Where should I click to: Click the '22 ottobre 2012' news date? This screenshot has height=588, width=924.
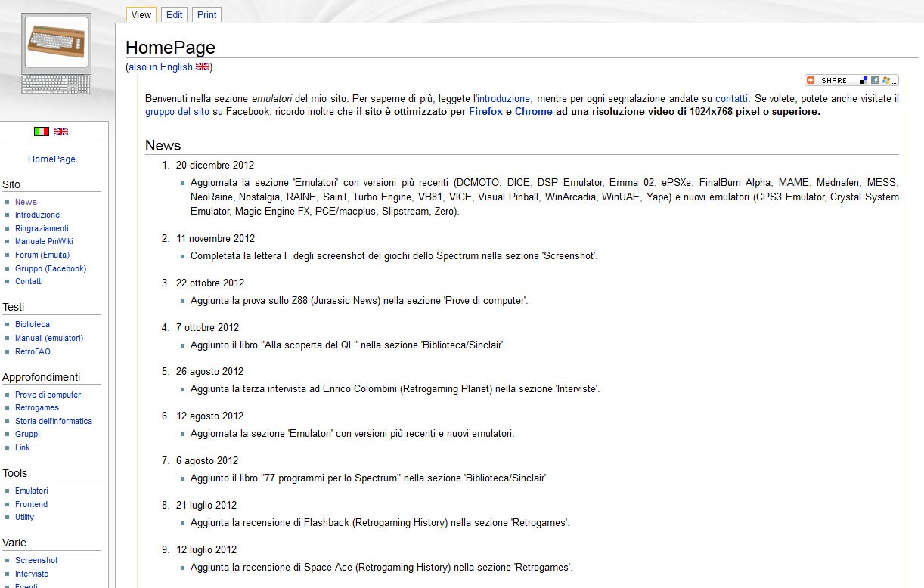click(210, 283)
